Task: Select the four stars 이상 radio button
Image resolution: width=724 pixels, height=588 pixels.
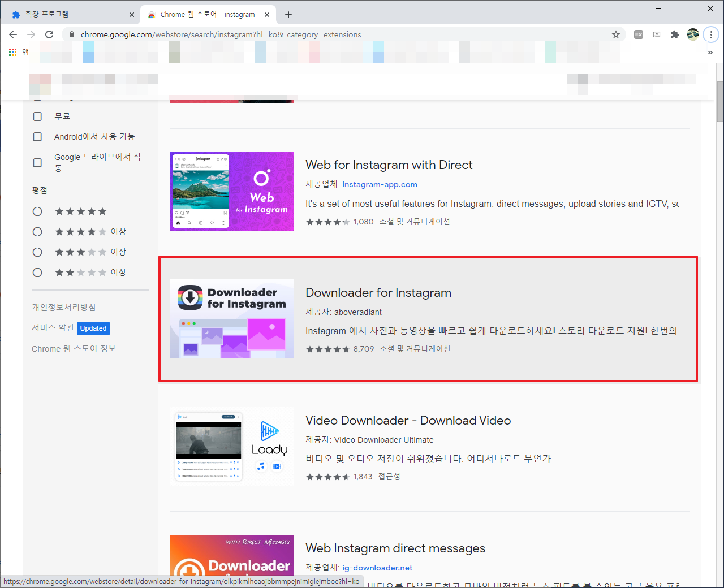Action: (37, 232)
